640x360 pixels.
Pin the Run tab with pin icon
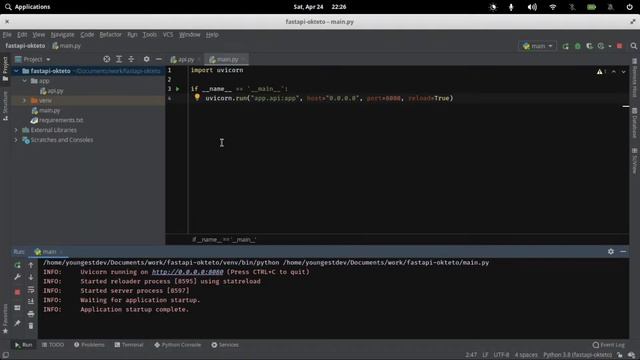[x=17, y=323]
